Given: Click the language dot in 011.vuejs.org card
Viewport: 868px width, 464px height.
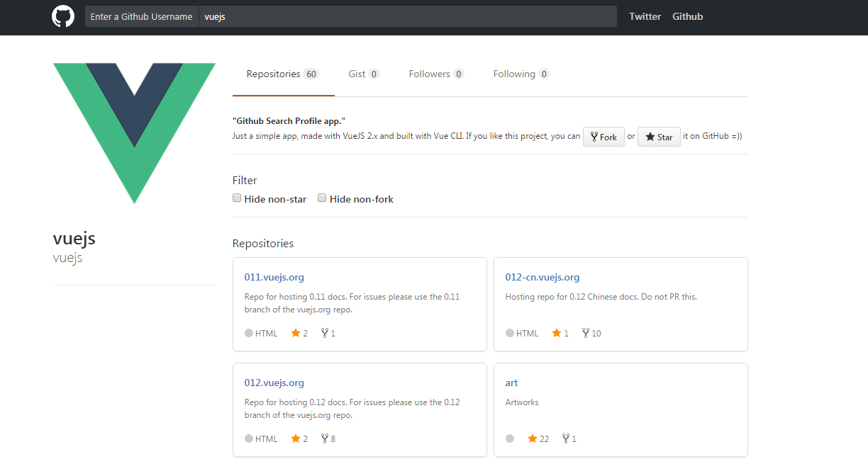Looking at the screenshot, I should pos(249,333).
